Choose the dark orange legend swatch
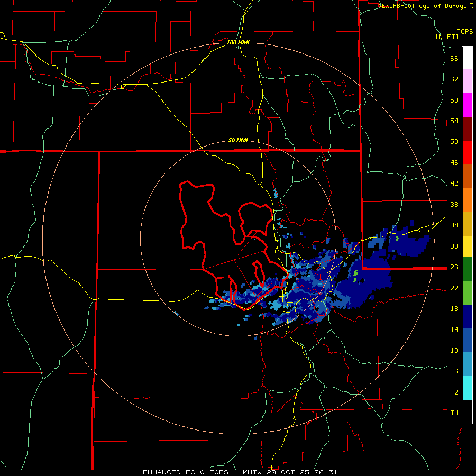The image size is (476, 476). coord(467,176)
